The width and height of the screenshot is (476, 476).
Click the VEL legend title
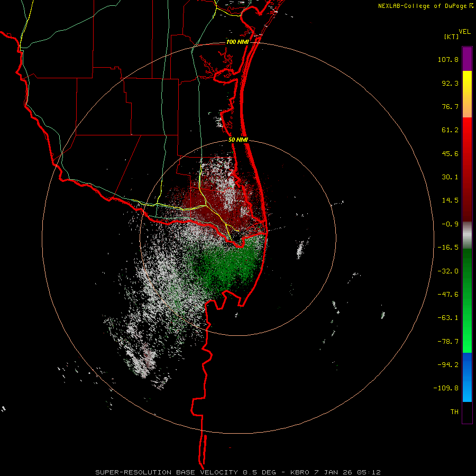coord(464,32)
